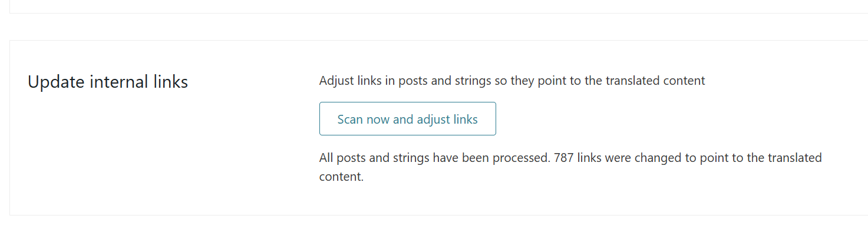Click the Scan now and adjust links button
The width and height of the screenshot is (868, 242).
[407, 119]
